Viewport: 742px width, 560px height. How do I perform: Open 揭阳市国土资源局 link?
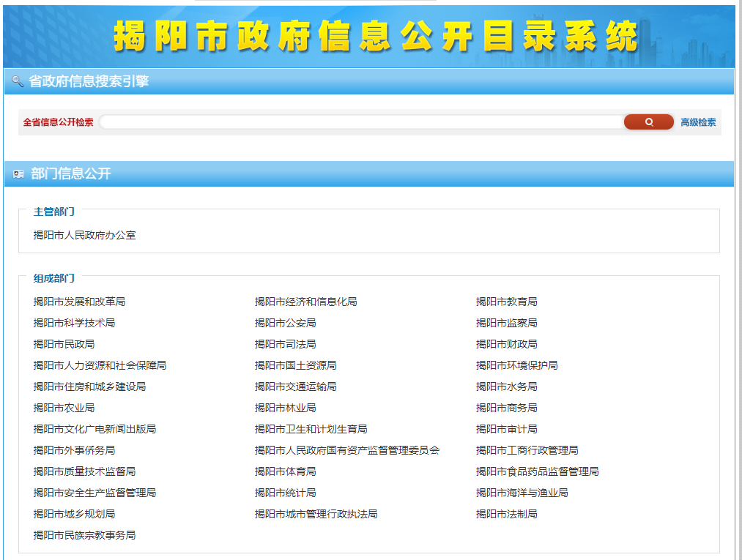295,365
